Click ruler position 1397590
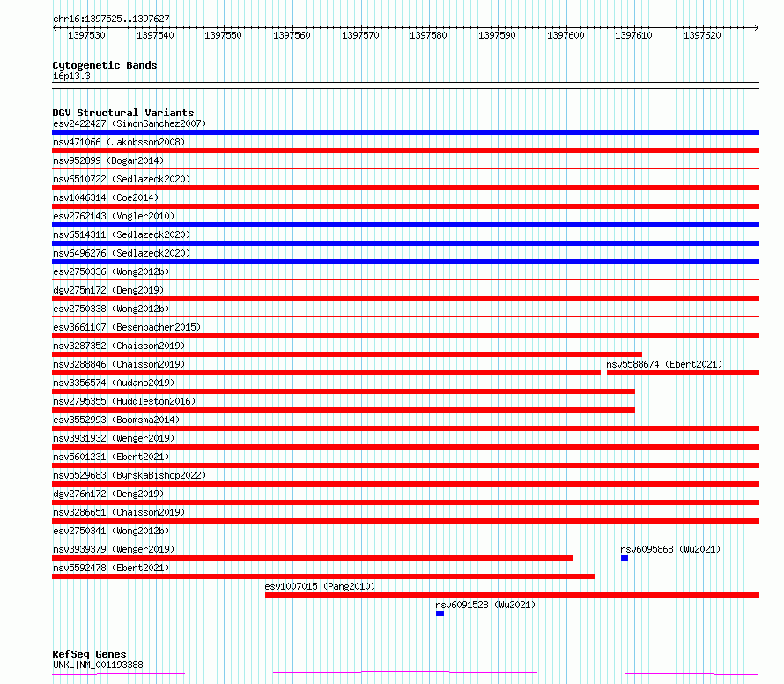784x684 pixels. pyautogui.click(x=497, y=35)
